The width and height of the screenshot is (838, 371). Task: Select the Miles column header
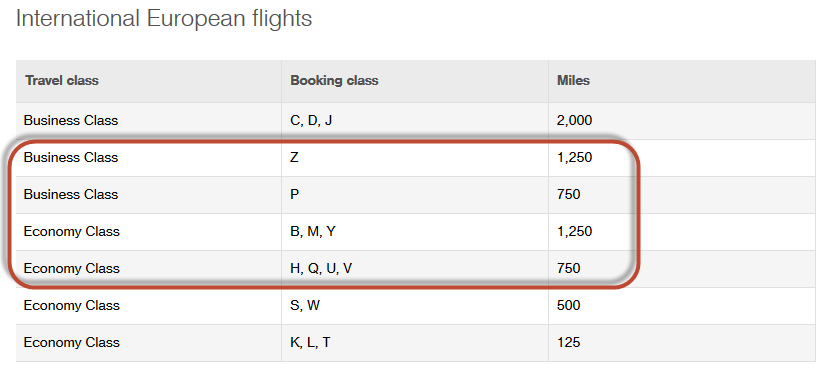(573, 81)
